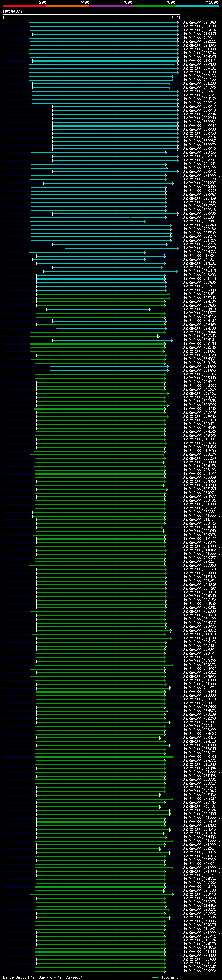This screenshot has height=980, width=222.
Task: Select the UniRef100_B9YGM3 label
Action: (199, 336)
